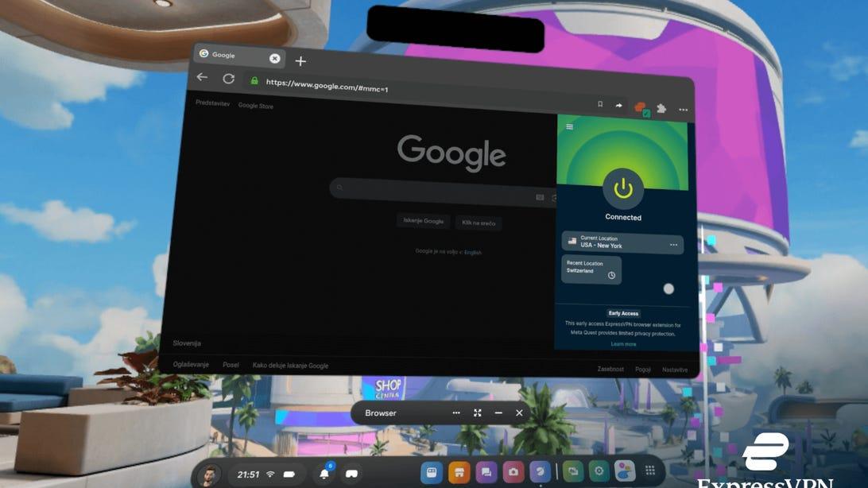The height and width of the screenshot is (488, 868).
Task: Click the Learn more link about privacy protection
Action: click(623, 343)
